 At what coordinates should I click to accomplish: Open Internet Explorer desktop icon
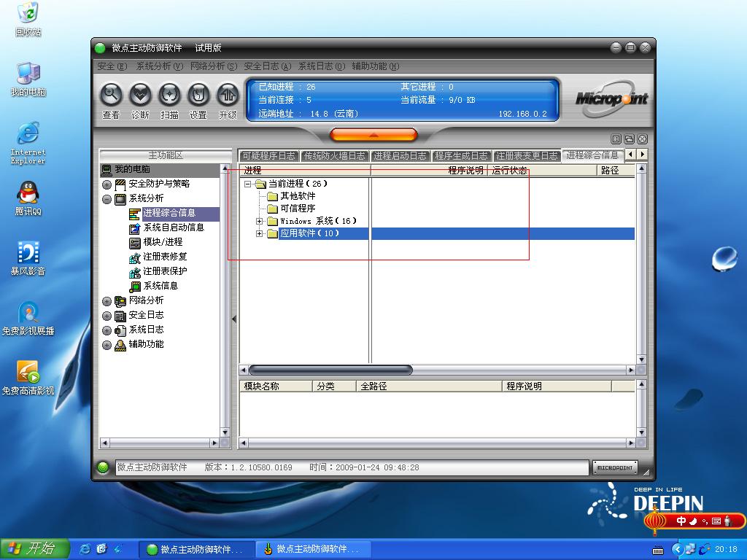pos(28,144)
